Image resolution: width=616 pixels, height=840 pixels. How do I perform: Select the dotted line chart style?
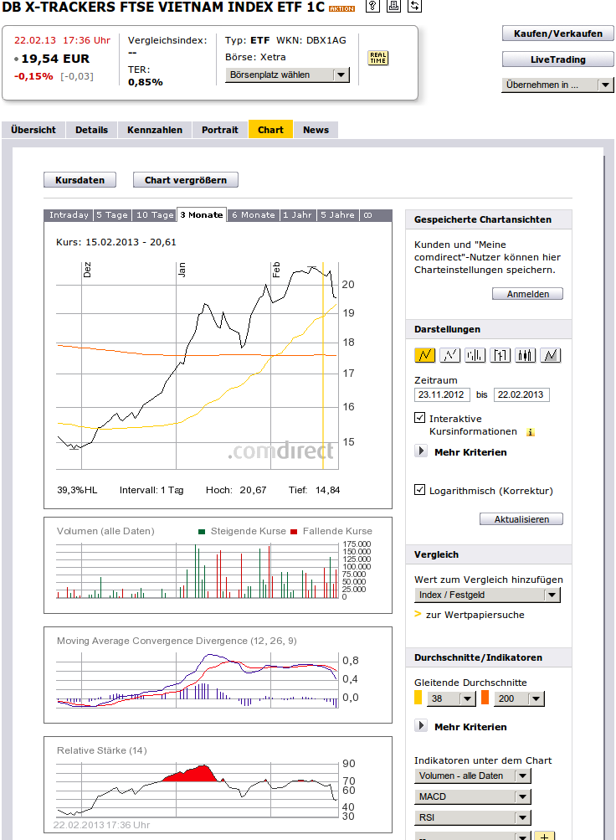pyautogui.click(x=449, y=355)
